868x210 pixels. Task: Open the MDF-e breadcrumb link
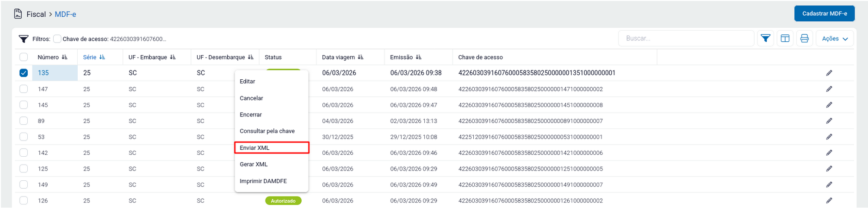[x=65, y=14]
